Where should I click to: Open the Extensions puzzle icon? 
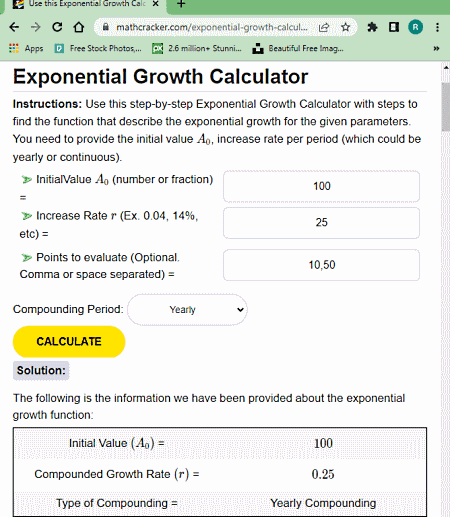[x=372, y=27]
